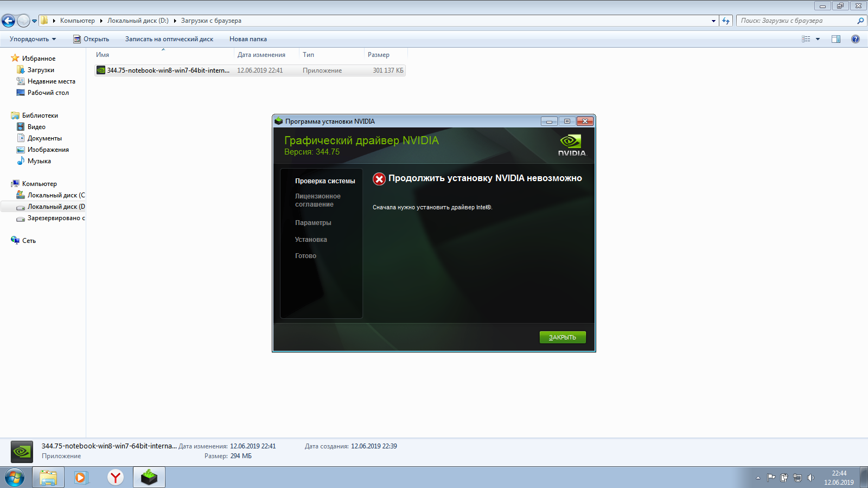This screenshot has width=868, height=488.
Task: Click Компьютер in the address bar
Action: [x=77, y=21]
